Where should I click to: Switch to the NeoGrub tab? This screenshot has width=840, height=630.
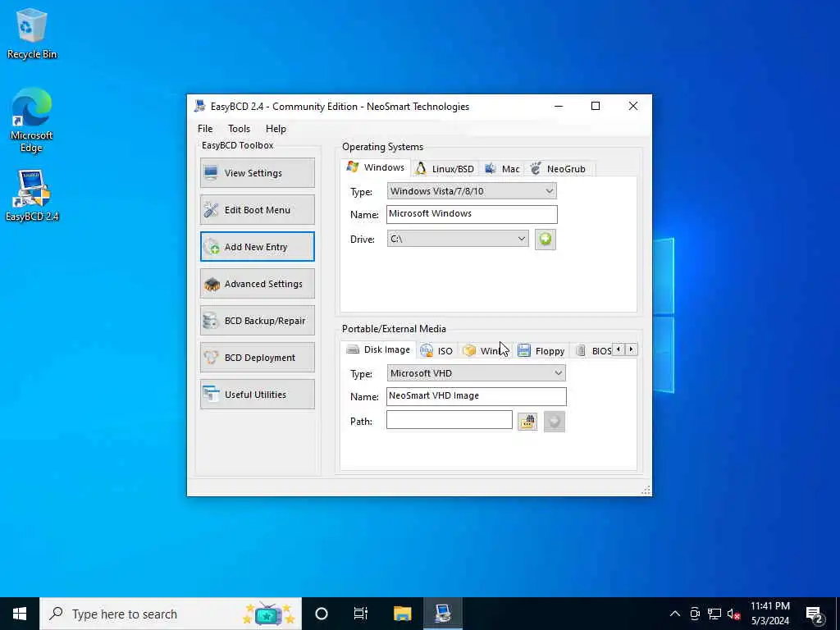coord(559,169)
